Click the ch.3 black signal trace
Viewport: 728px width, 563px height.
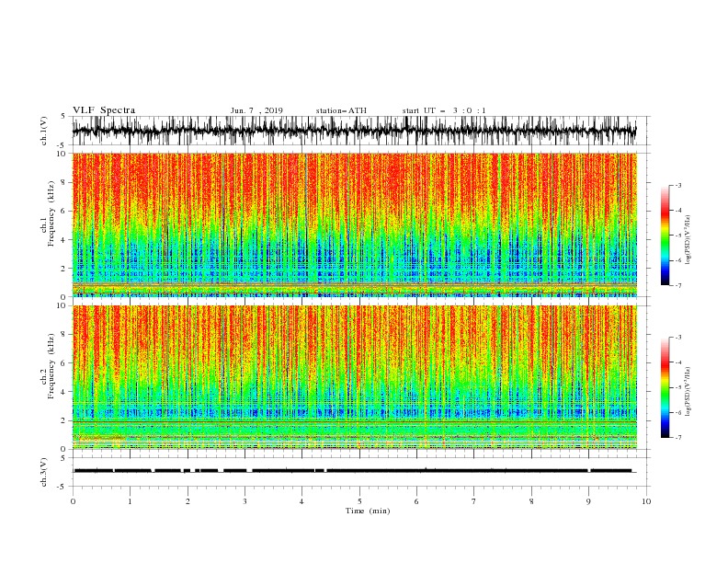[355, 471]
